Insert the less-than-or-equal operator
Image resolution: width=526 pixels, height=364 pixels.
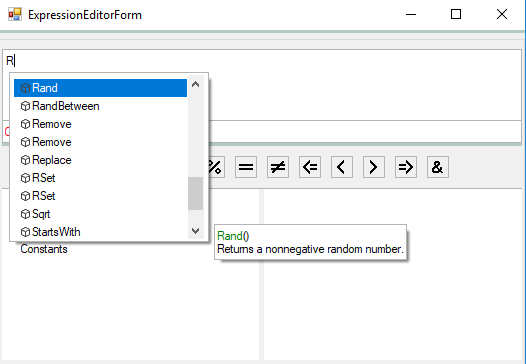310,167
